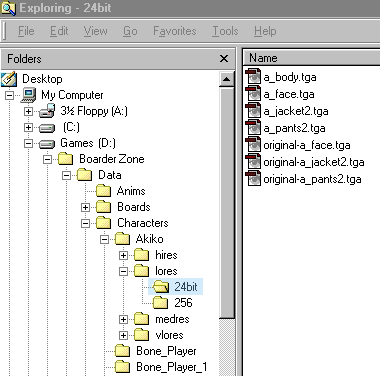Open the Favorites menu
This screenshot has width=380, height=380.
175,31
